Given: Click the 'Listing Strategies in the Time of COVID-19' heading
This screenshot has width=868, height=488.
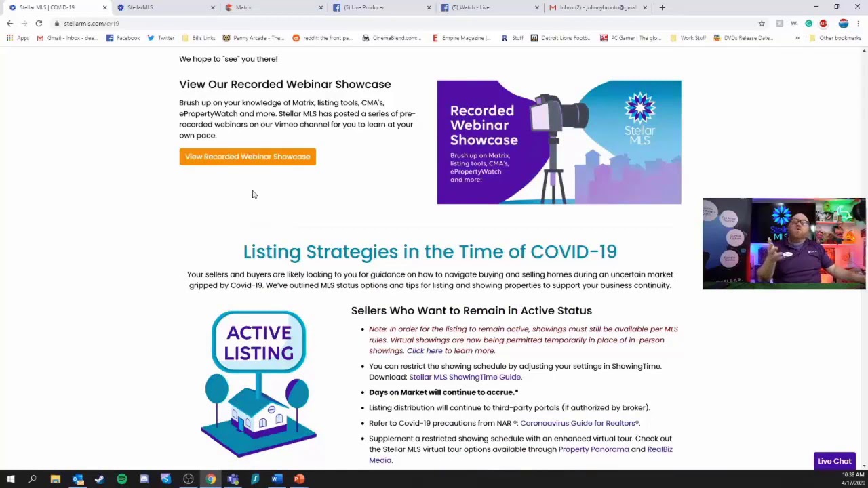Looking at the screenshot, I should click(x=430, y=251).
